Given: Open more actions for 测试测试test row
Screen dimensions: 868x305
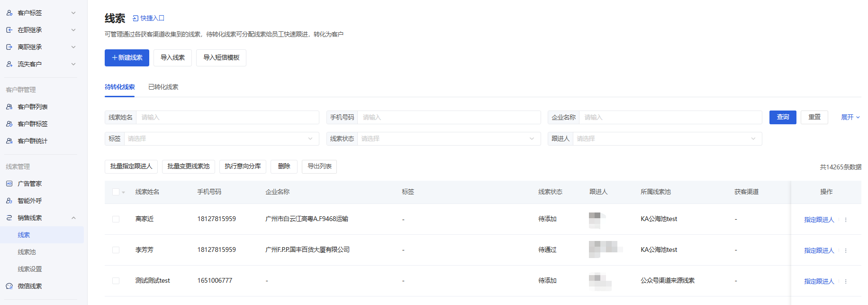Looking at the screenshot, I should pyautogui.click(x=846, y=281).
